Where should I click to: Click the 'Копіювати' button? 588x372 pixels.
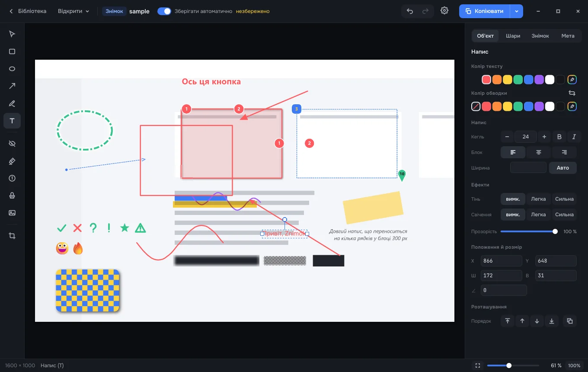(485, 11)
